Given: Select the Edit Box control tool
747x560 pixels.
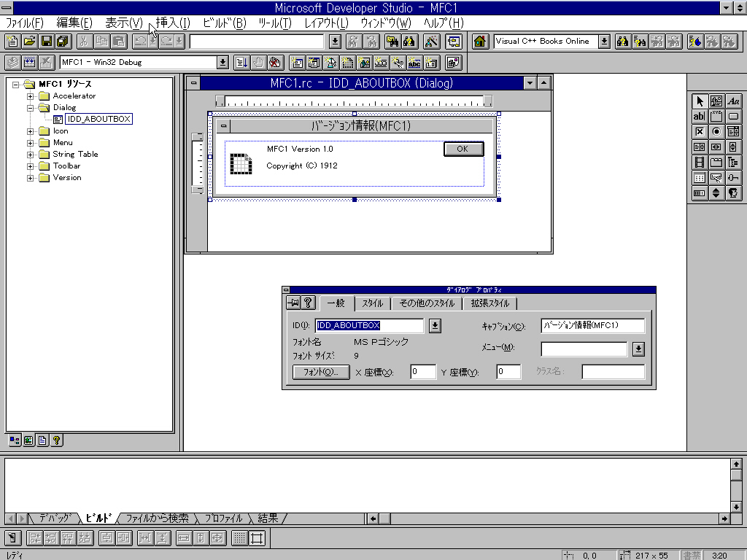Looking at the screenshot, I should (x=699, y=116).
